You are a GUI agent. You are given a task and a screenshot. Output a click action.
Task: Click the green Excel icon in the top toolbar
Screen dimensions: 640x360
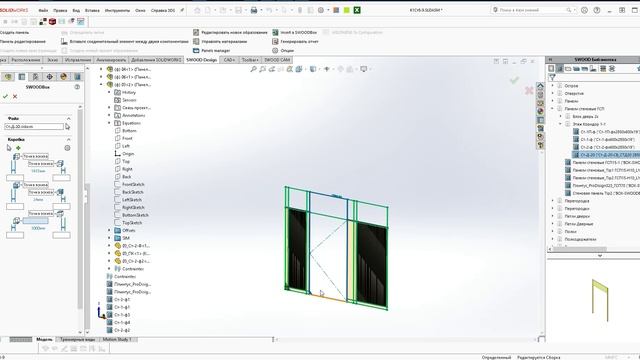357,10
